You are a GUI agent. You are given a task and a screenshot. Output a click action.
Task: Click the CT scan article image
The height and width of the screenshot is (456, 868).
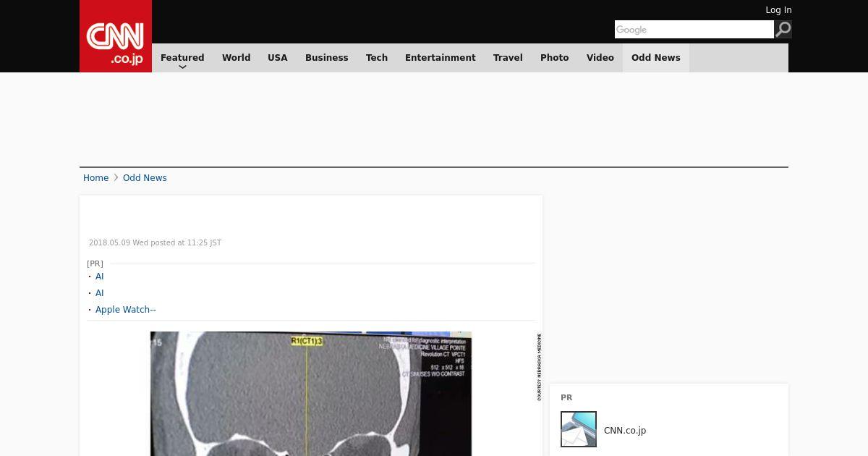click(311, 394)
